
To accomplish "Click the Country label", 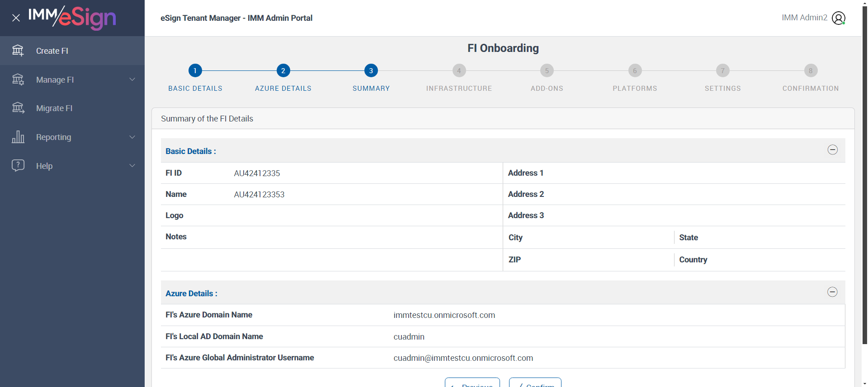I will 693,260.
